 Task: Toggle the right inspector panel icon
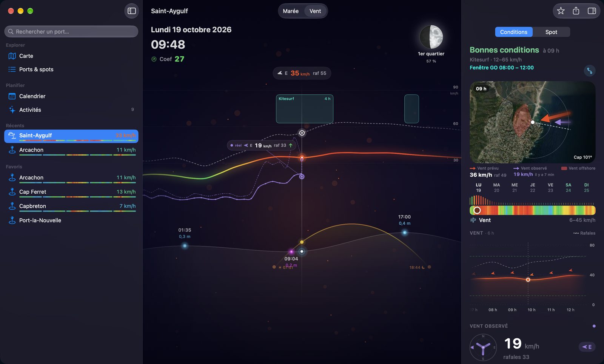[x=592, y=11]
